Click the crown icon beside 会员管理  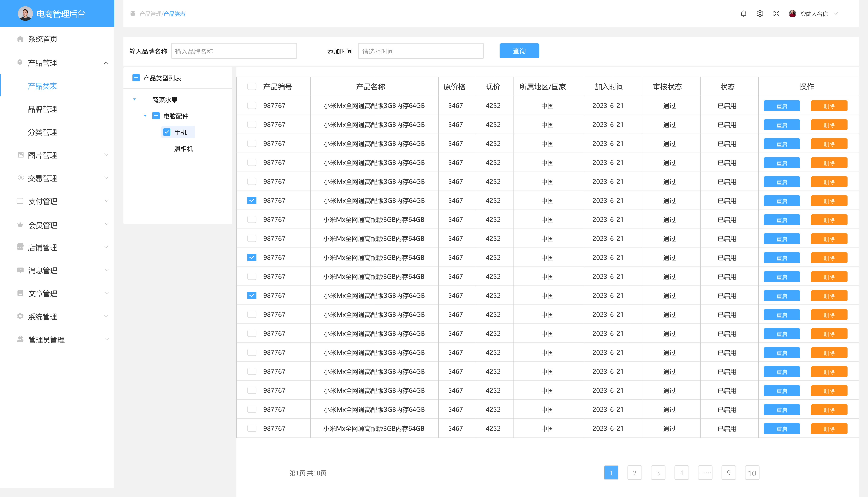(20, 225)
